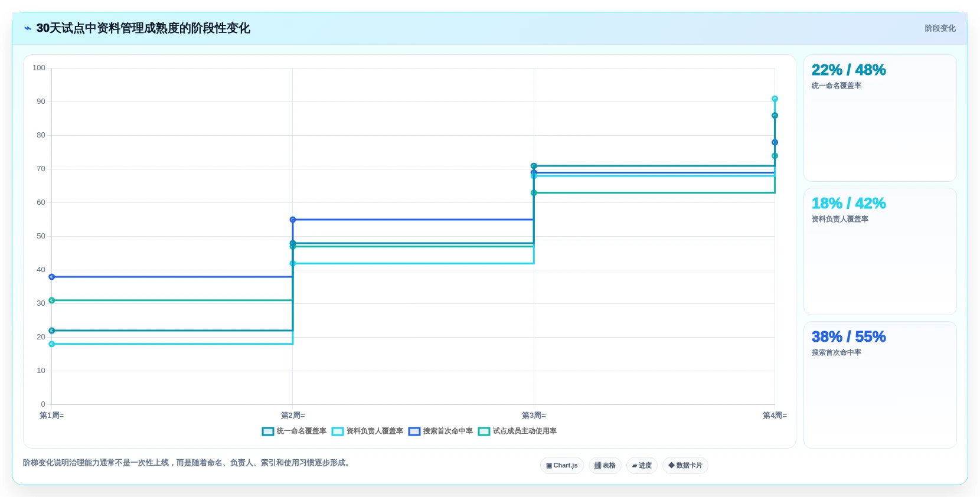The image size is (980, 497).
Task: Click the 38% / 55% stat value
Action: click(x=848, y=337)
